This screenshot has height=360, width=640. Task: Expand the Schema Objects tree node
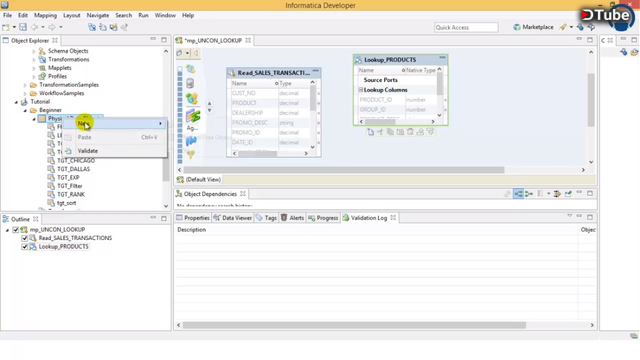(34, 51)
